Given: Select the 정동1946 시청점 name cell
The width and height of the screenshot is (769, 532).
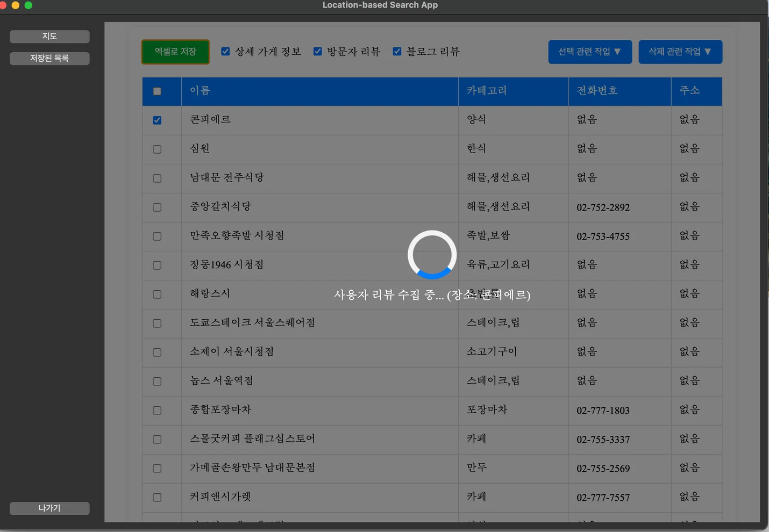Looking at the screenshot, I should (x=320, y=265).
